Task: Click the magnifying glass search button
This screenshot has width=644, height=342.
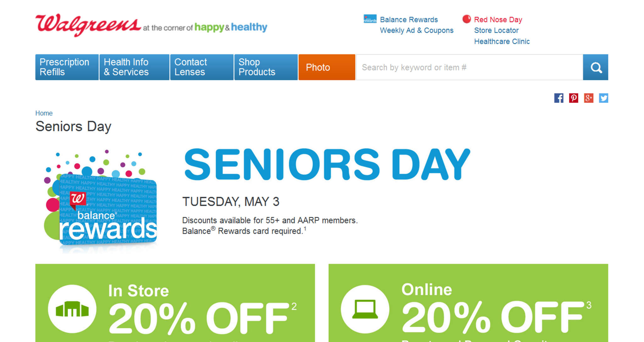Action: coord(595,67)
